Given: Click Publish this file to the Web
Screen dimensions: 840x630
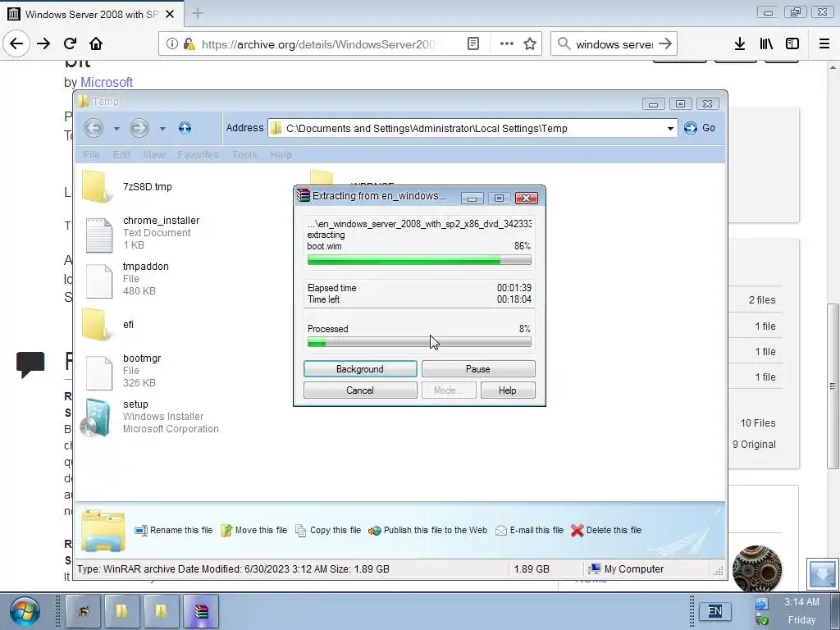Looking at the screenshot, I should [428, 531].
